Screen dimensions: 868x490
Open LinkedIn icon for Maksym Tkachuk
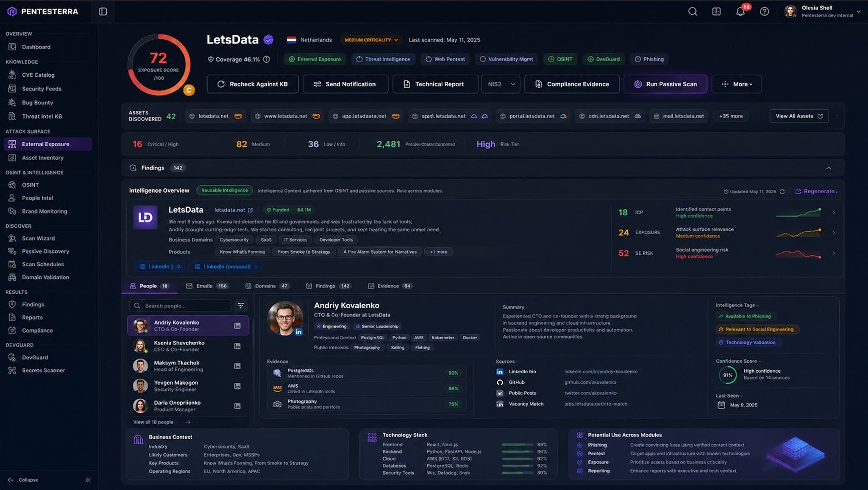pos(237,366)
